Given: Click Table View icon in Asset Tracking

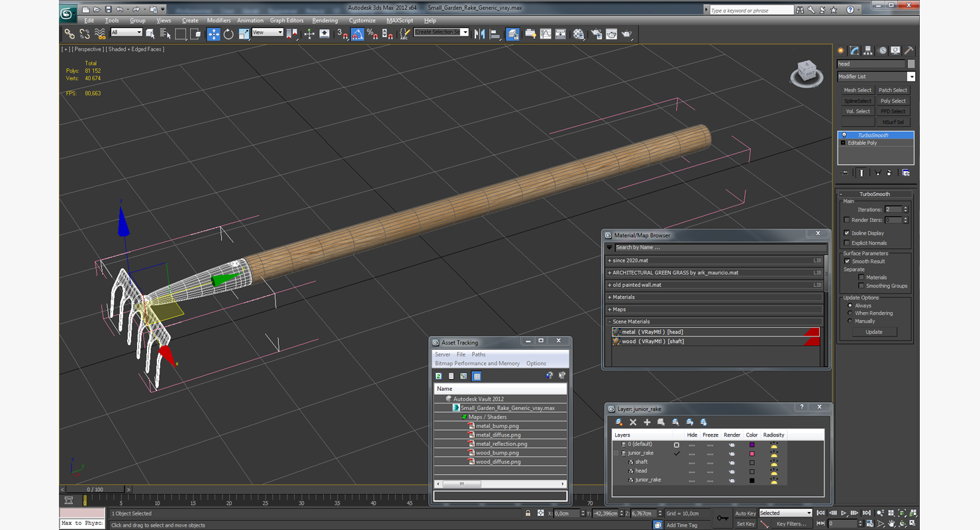Looking at the screenshot, I should (476, 376).
